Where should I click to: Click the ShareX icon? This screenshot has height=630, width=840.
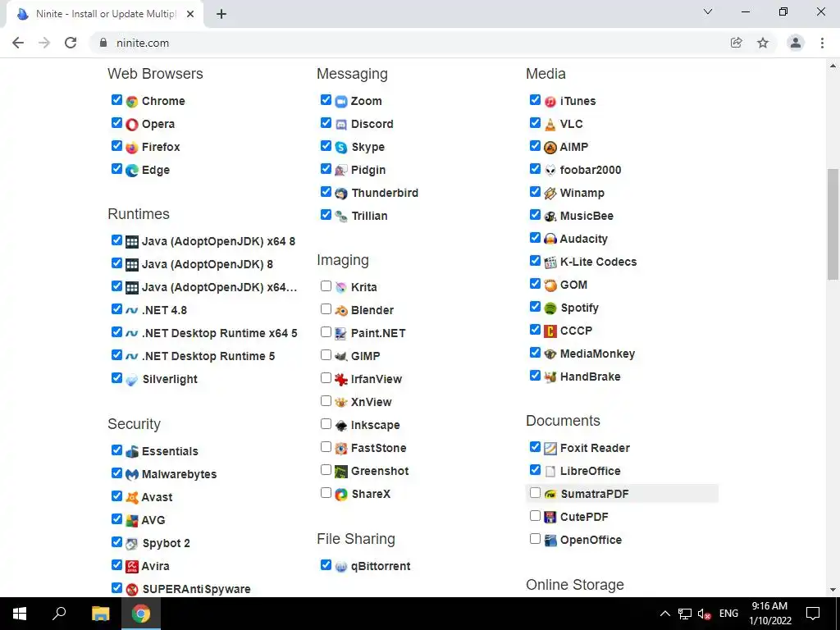pyautogui.click(x=341, y=495)
